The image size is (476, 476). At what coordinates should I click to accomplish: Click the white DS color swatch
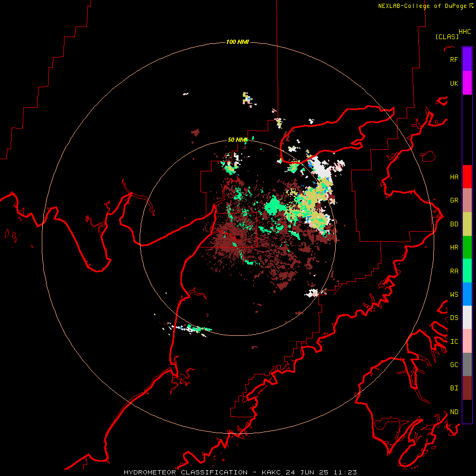(x=467, y=317)
